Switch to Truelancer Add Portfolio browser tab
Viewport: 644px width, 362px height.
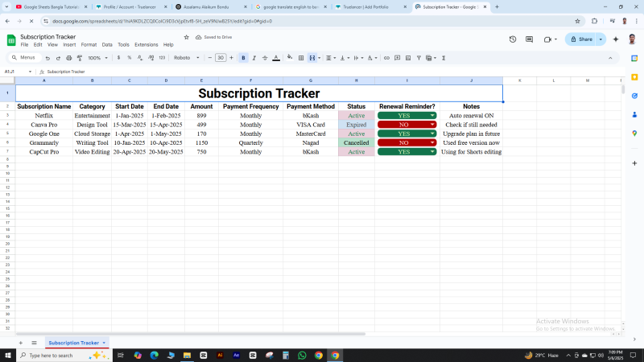pos(370,7)
